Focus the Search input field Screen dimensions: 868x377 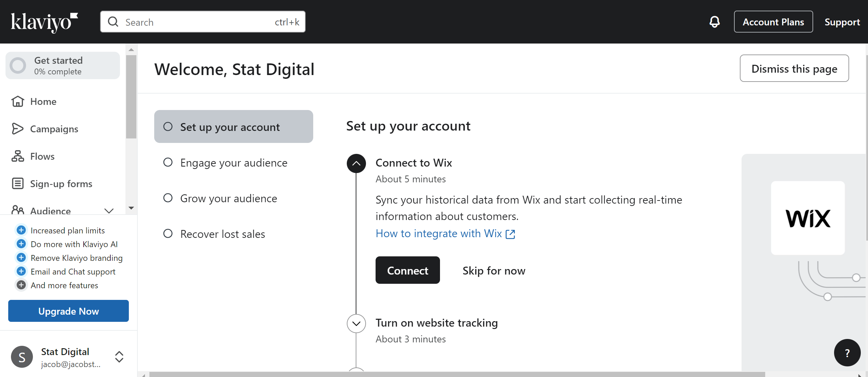203,22
